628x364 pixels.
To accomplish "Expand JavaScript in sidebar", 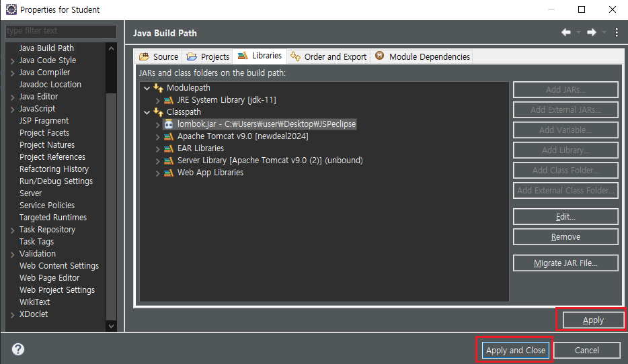I will 12,109.
